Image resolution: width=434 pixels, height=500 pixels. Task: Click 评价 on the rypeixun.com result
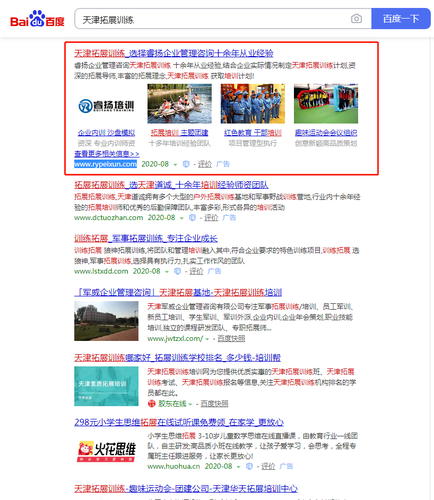pyautogui.click(x=205, y=164)
